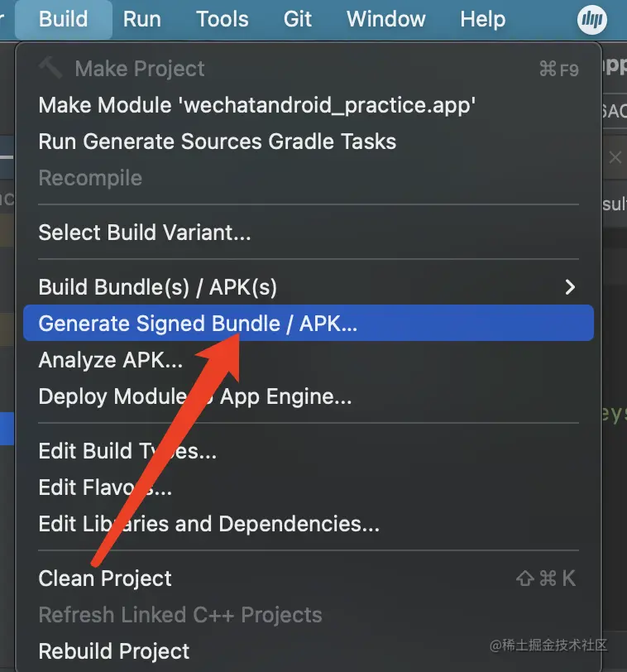
Task: Click Select Build Variant... entry
Action: pos(144,233)
